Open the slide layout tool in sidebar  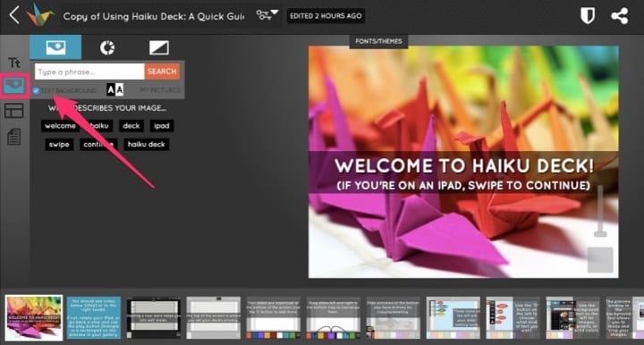click(x=14, y=111)
